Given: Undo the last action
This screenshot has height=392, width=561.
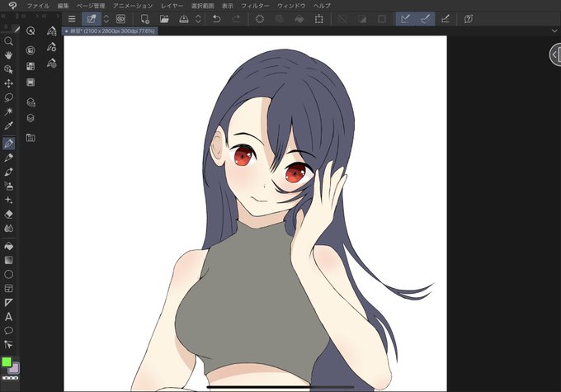Looking at the screenshot, I should click(x=216, y=19).
